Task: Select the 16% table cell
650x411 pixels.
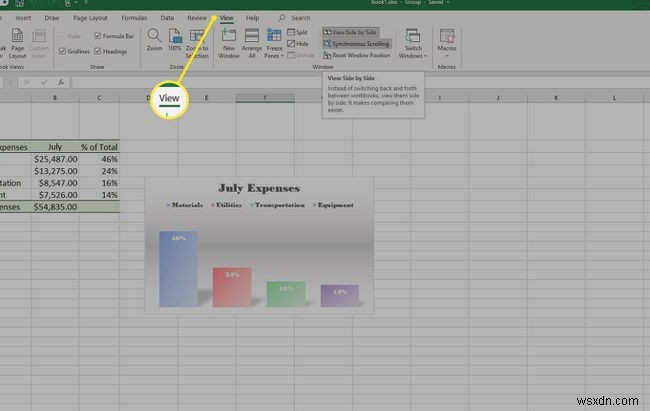Action: click(99, 183)
